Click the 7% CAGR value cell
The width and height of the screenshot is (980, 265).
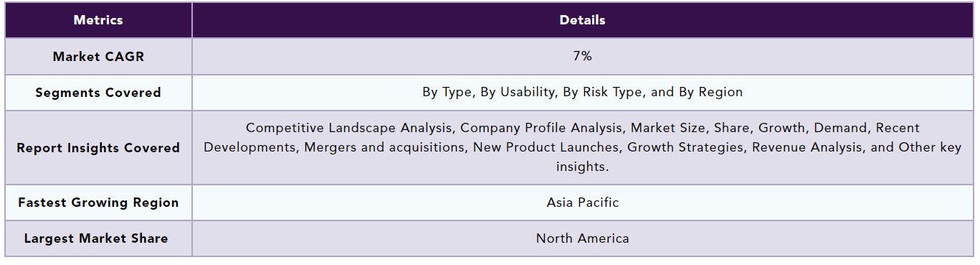pos(582,56)
